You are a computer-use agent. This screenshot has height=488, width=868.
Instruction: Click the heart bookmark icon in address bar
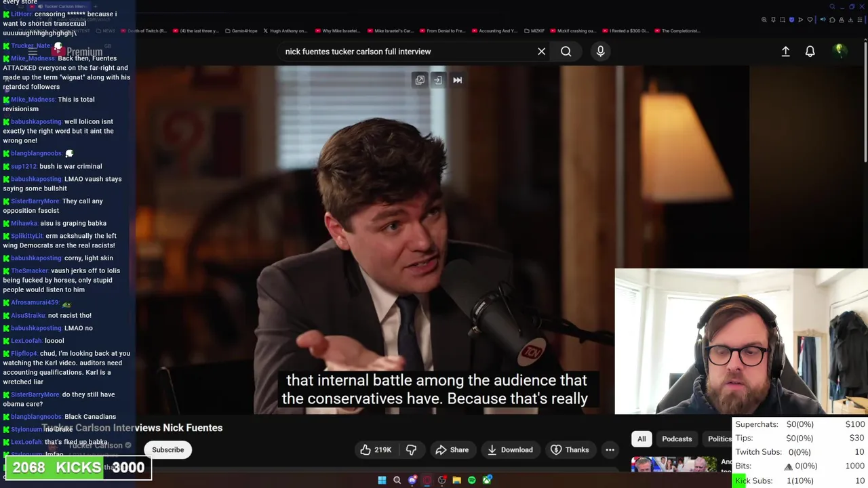coord(810,20)
